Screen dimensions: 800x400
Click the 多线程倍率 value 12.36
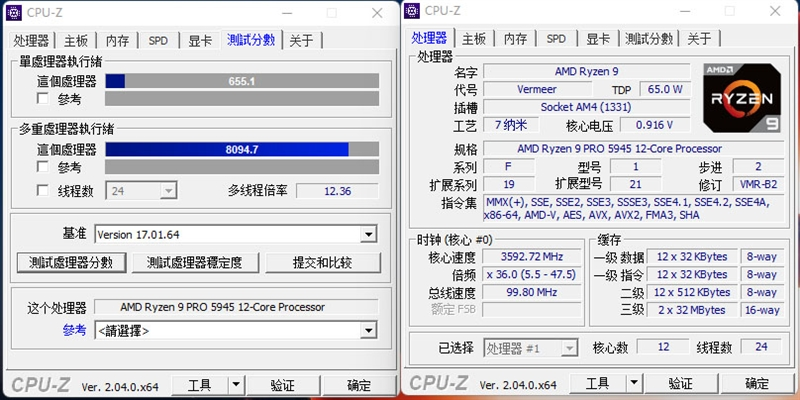(x=337, y=191)
